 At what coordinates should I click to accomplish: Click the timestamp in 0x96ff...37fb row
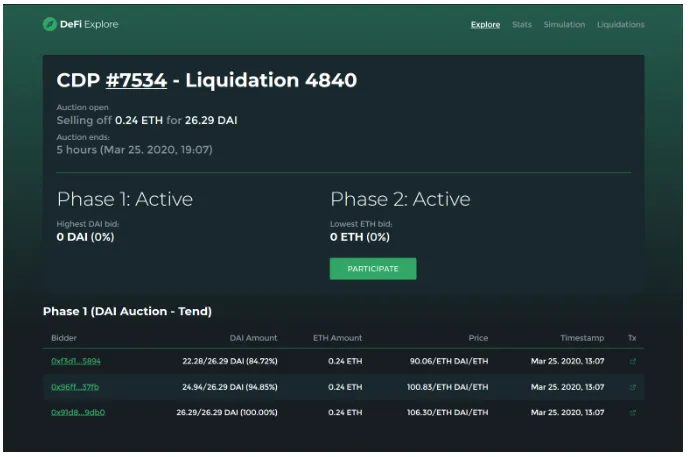tap(567, 387)
